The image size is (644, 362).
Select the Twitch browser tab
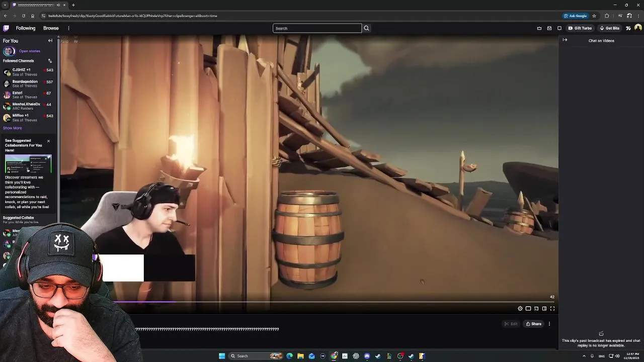39,5
